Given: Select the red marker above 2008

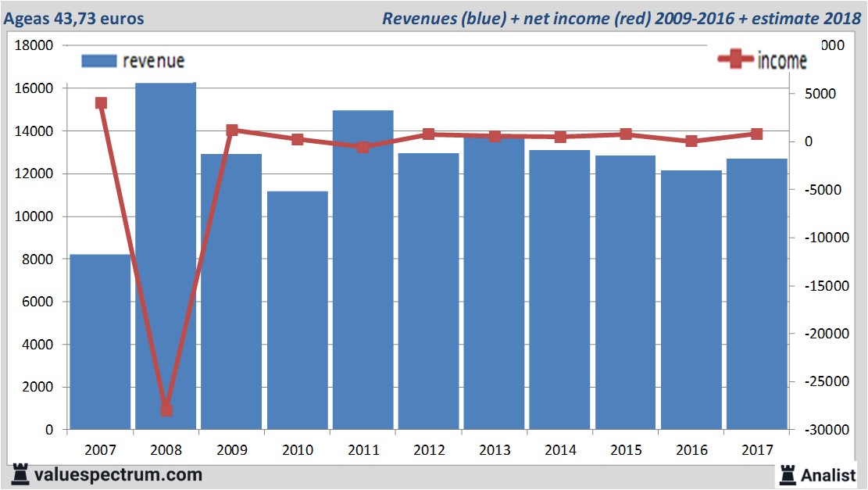Looking at the screenshot, I should tap(166, 409).
